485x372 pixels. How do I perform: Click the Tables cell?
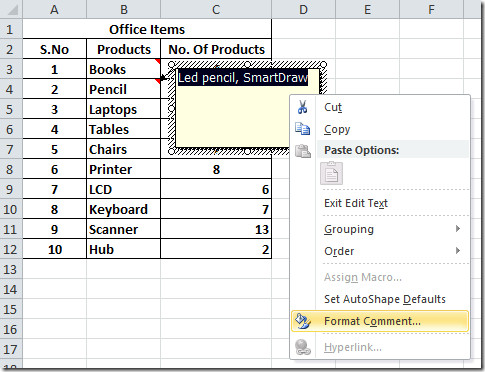point(124,129)
